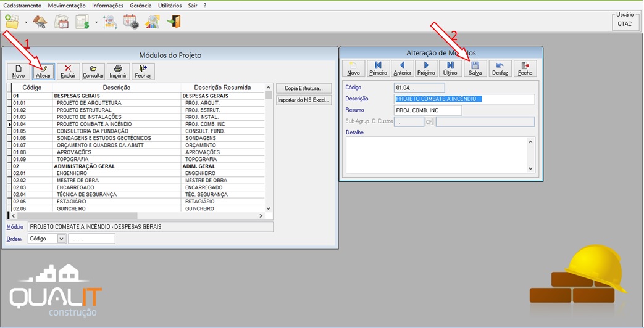Image resolution: width=644 pixels, height=328 pixels.
Task: Save changes with the Salva button
Action: [x=475, y=68]
